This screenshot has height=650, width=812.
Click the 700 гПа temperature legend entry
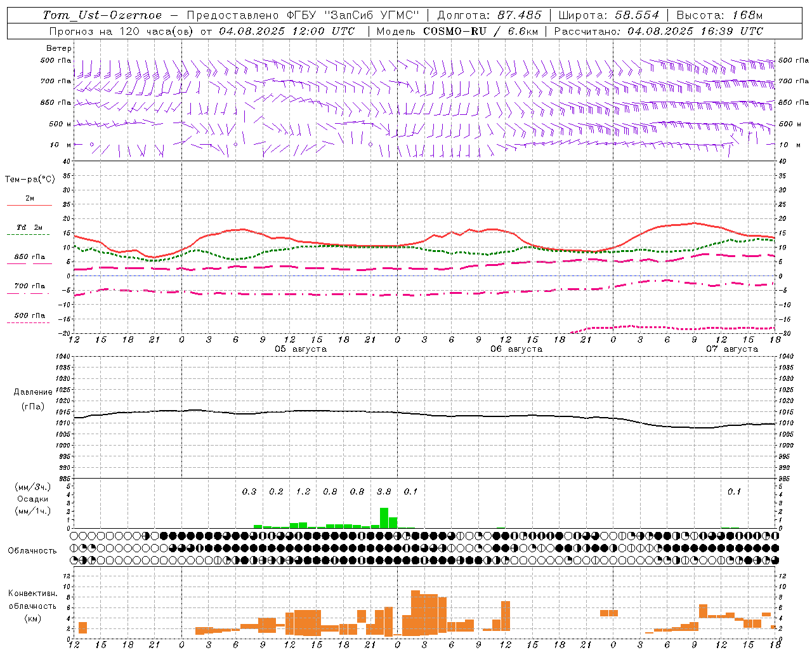click(29, 286)
